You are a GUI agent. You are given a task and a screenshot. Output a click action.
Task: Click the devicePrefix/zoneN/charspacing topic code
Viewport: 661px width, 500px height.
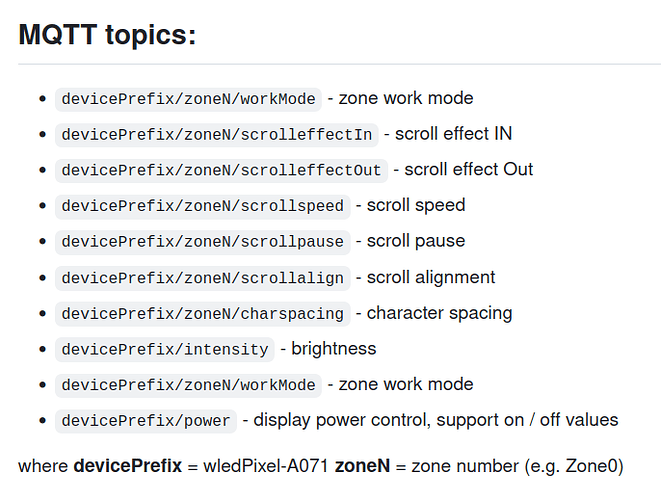[x=203, y=314]
